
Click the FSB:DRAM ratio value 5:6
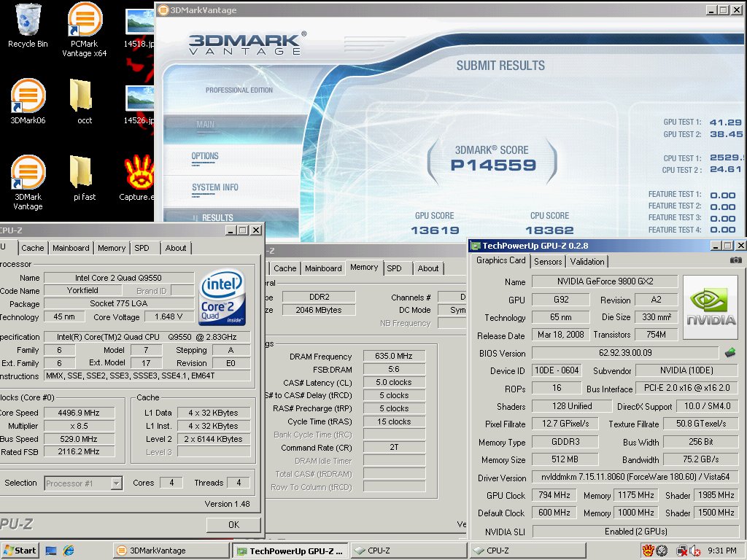pos(393,369)
